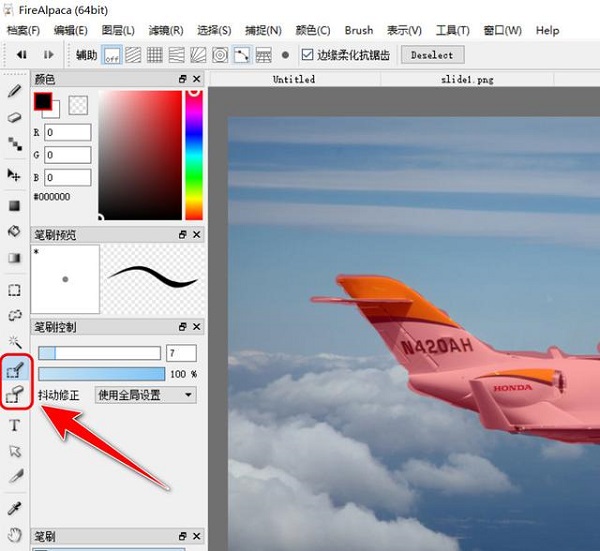Click the snap settings dot icon
600x551 pixels.
pos(285,55)
